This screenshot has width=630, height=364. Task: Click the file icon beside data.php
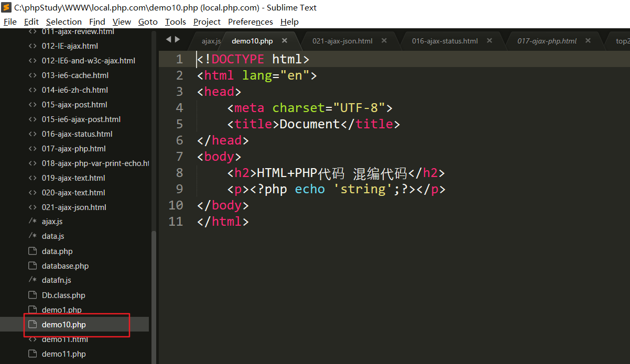click(32, 251)
